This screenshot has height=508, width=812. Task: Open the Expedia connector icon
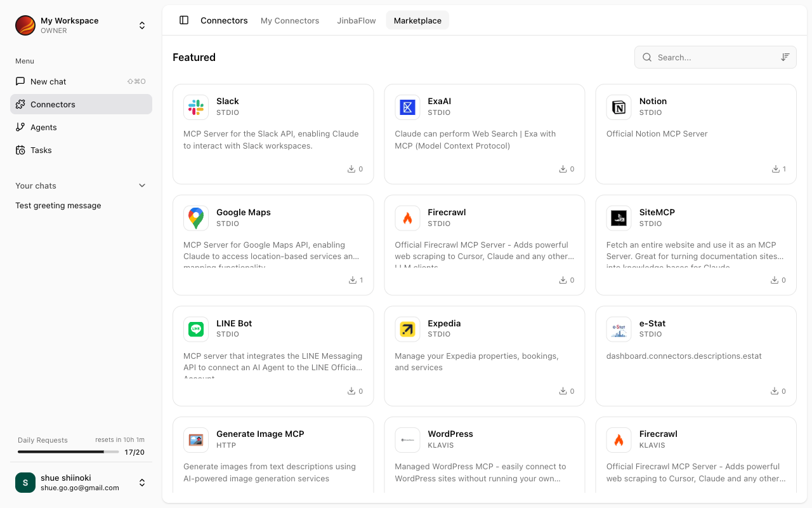(407, 329)
